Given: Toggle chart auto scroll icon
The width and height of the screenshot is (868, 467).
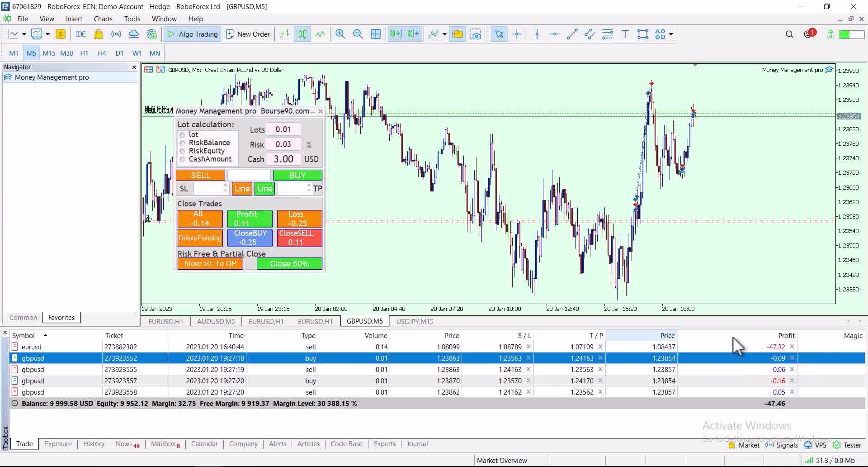Looking at the screenshot, I should click(396, 34).
